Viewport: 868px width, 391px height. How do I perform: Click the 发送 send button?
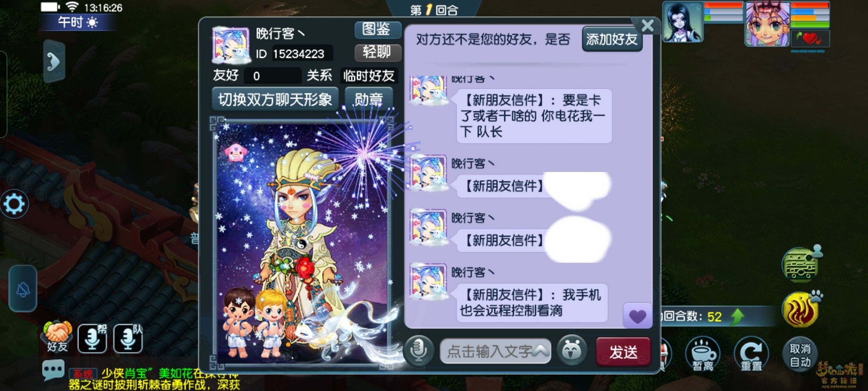pos(623,352)
